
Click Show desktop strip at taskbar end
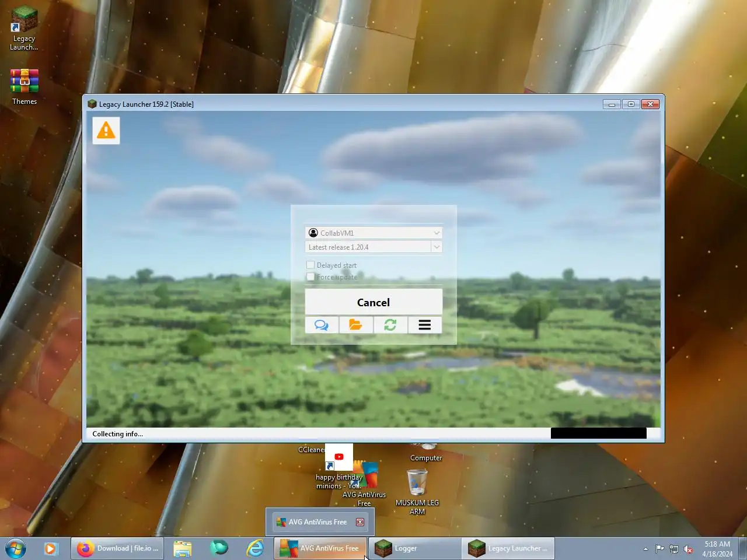[x=742, y=548]
